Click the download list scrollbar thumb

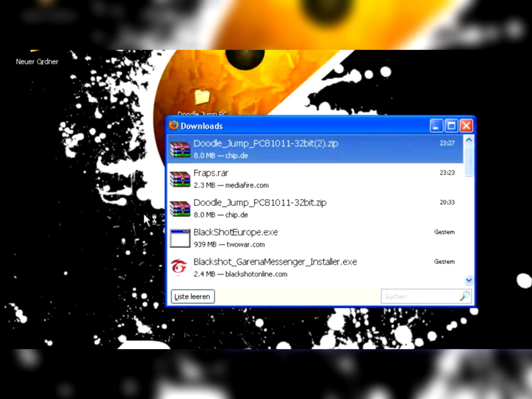(469, 160)
